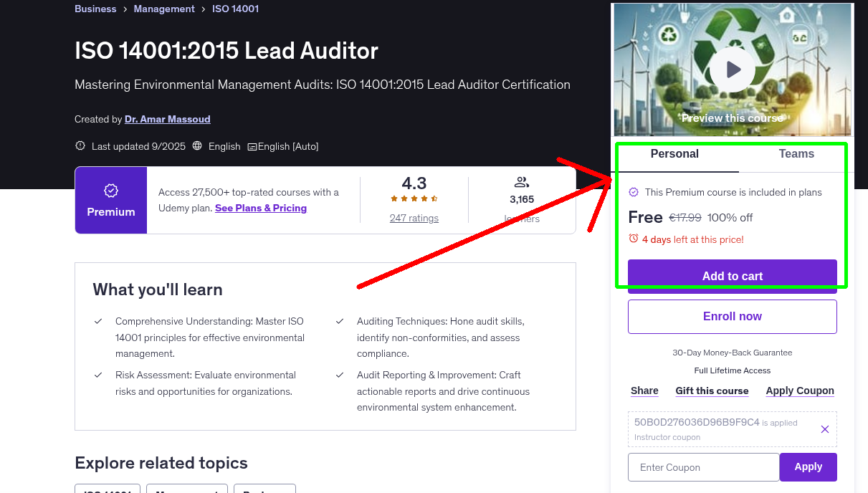868x493 pixels.
Task: Click the clock icon beside Last updated
Action: [x=80, y=145]
